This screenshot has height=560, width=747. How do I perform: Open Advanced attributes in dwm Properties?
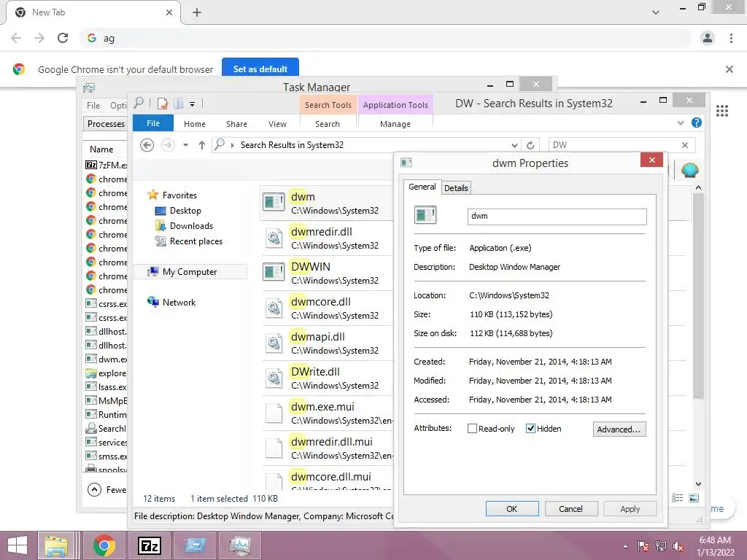(x=619, y=429)
